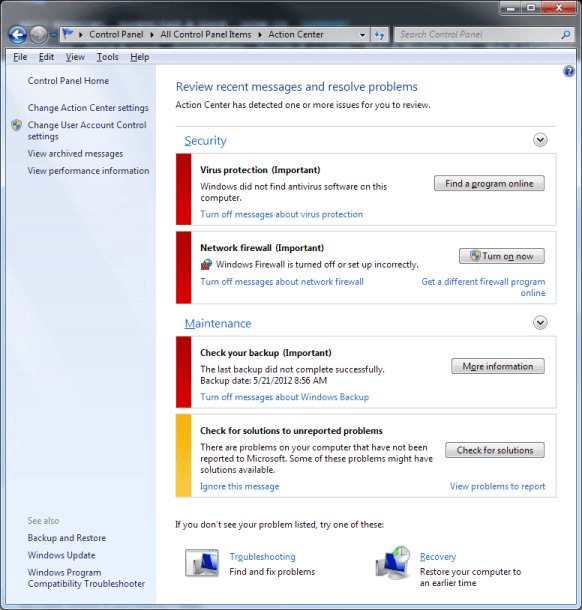Click the Back navigation arrow
Viewport: 582px width, 610px height.
point(18,35)
